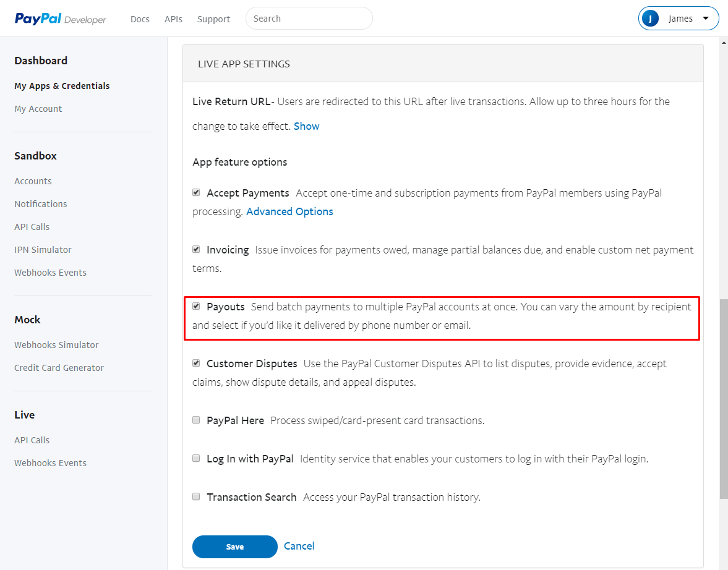This screenshot has width=728, height=570.
Task: Click the Cancel link
Action: [x=299, y=546]
